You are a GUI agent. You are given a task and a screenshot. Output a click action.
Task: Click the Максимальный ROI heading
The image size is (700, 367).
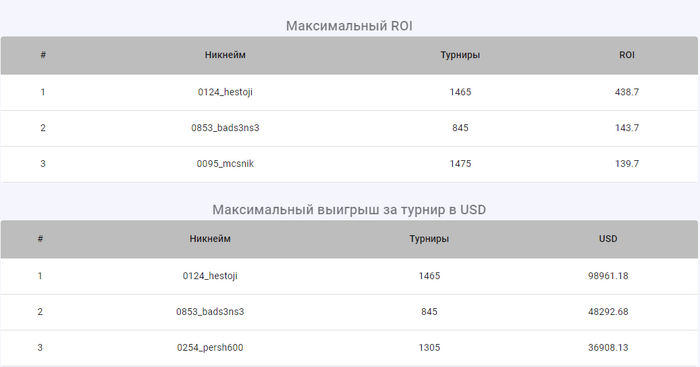click(349, 26)
